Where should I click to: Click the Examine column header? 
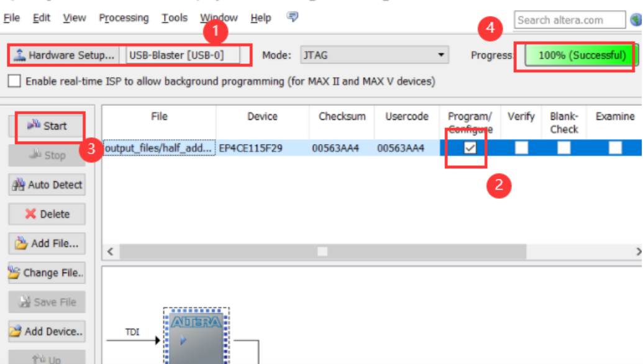tap(614, 122)
